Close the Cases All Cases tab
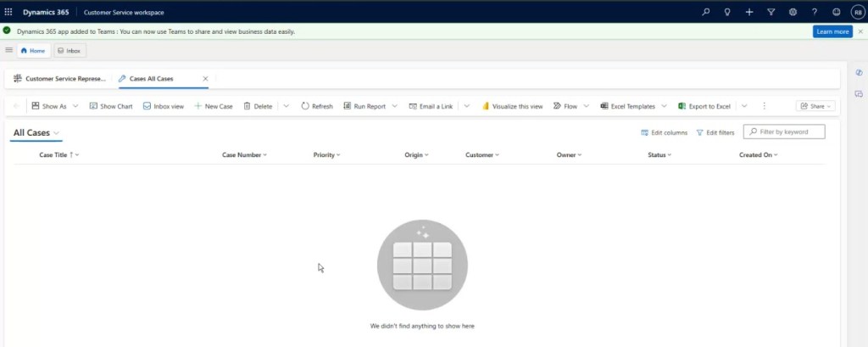This screenshot has width=868, height=347. click(x=205, y=79)
